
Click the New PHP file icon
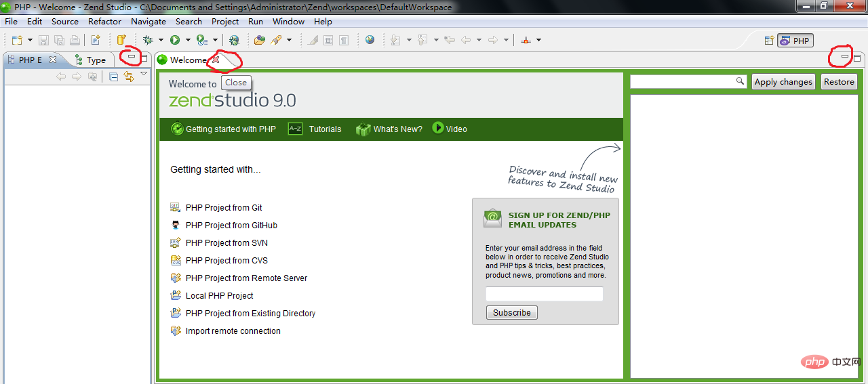[96, 41]
